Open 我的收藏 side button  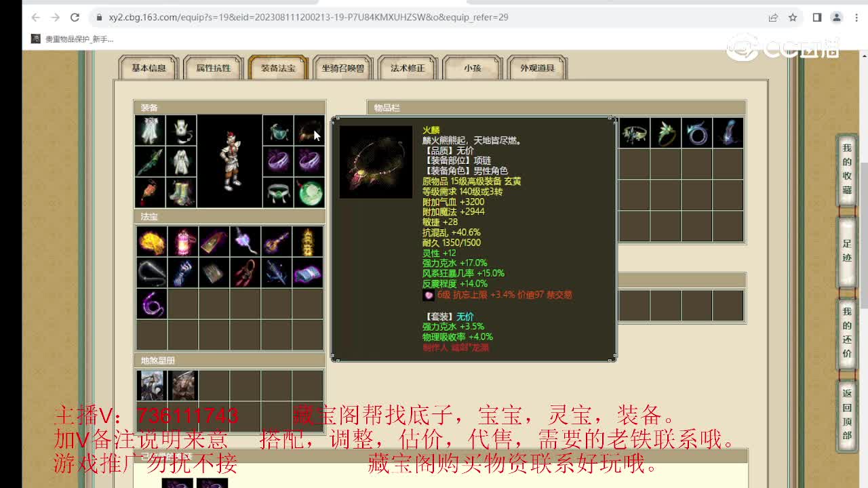pos(847,169)
